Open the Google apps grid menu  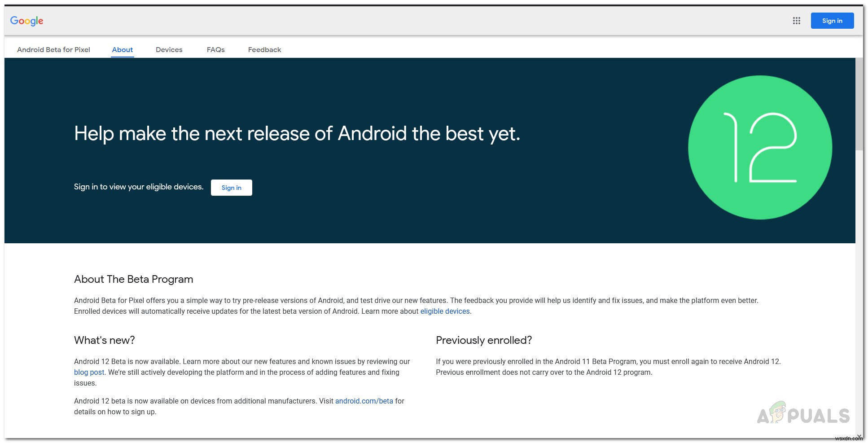click(797, 21)
